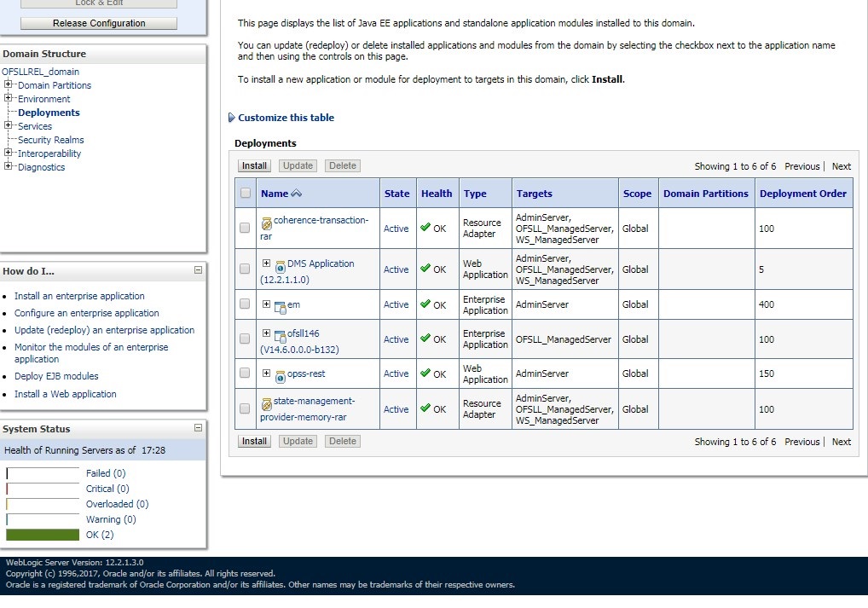The width and height of the screenshot is (868, 608).
Task: Click the Critical (0) status bar
Action: pyautogui.click(x=43, y=489)
